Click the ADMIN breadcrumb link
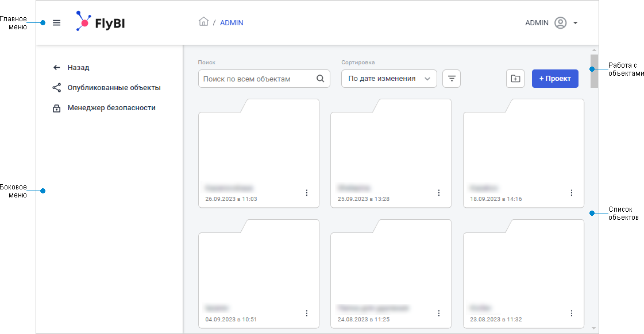644x334 pixels. [x=232, y=23]
